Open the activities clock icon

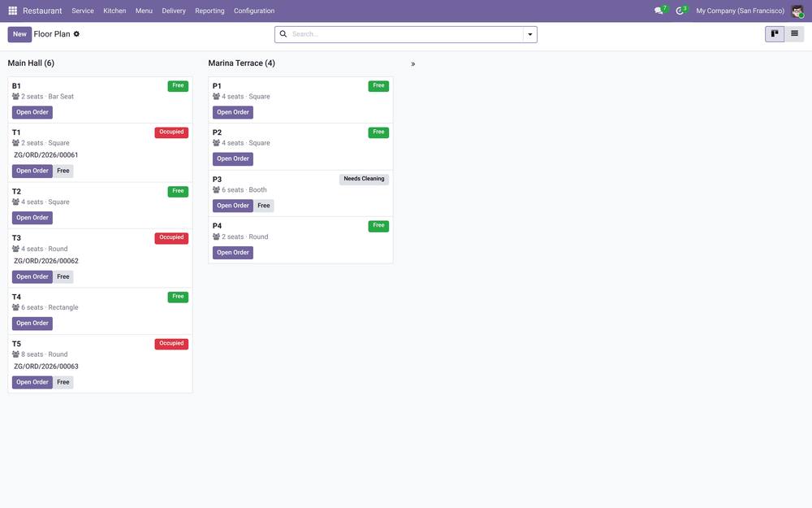680,11
